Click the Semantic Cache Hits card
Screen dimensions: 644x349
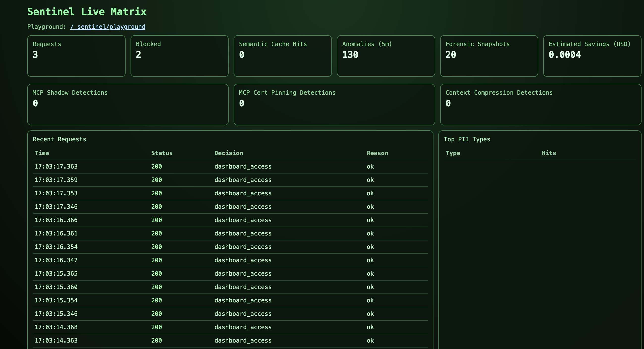[283, 56]
